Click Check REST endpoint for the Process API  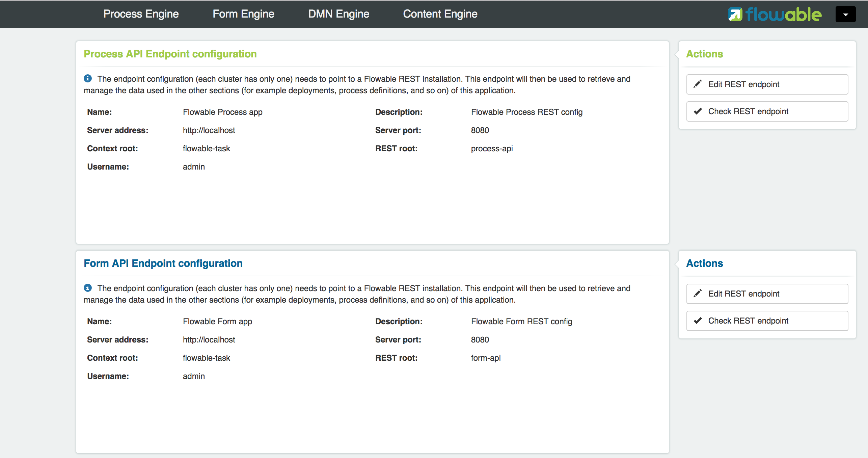tap(767, 111)
